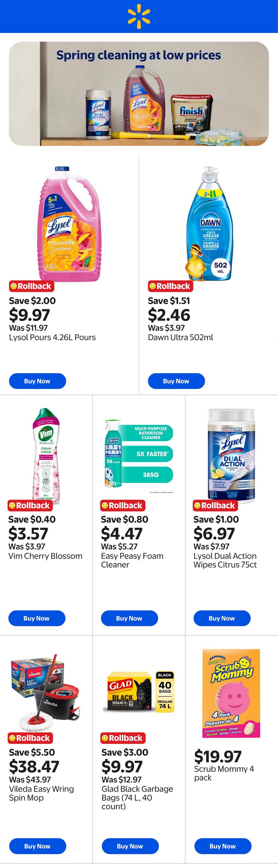The width and height of the screenshot is (278, 868).
Task: Click the Rollback badge on Glad Garbage Bags
Action: [x=123, y=738]
